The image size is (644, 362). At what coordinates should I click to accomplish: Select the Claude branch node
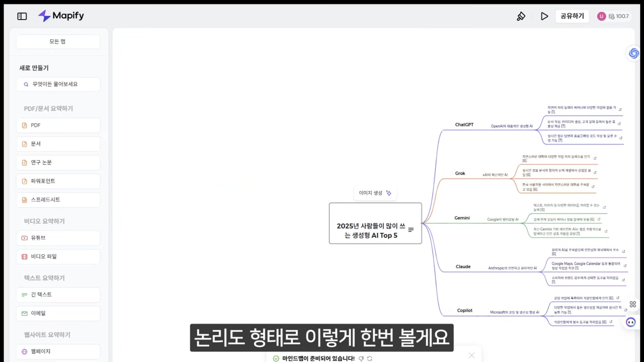(463, 267)
